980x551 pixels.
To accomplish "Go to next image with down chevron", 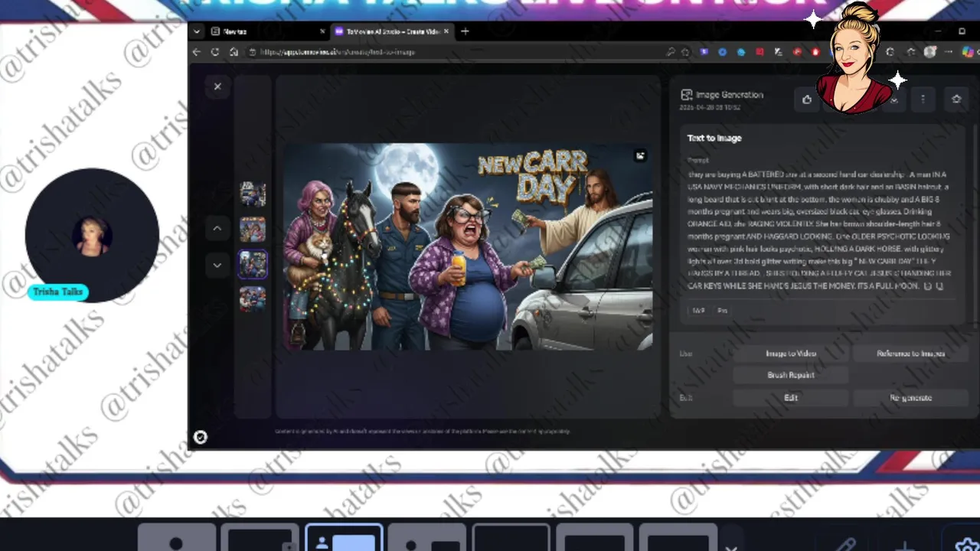I will pyautogui.click(x=217, y=266).
